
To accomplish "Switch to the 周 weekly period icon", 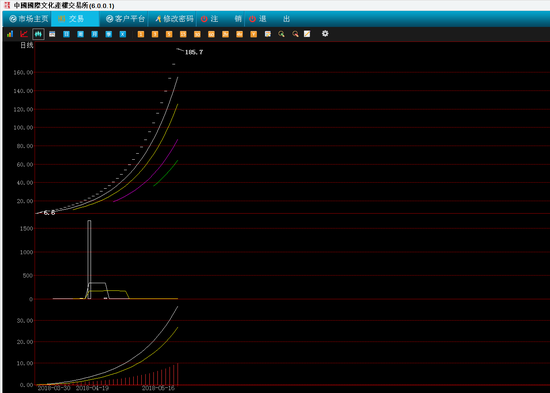I will pos(80,34).
